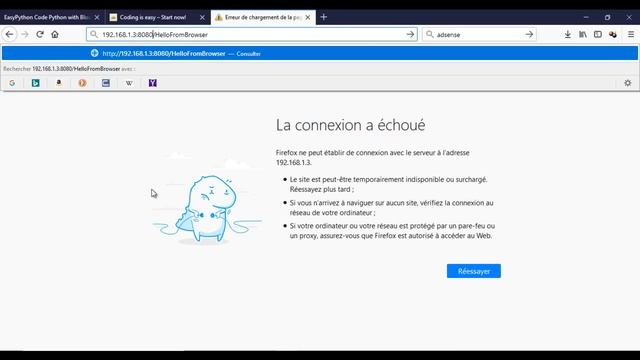Click the adsense search field
The height and width of the screenshot is (360, 640).
click(x=479, y=35)
